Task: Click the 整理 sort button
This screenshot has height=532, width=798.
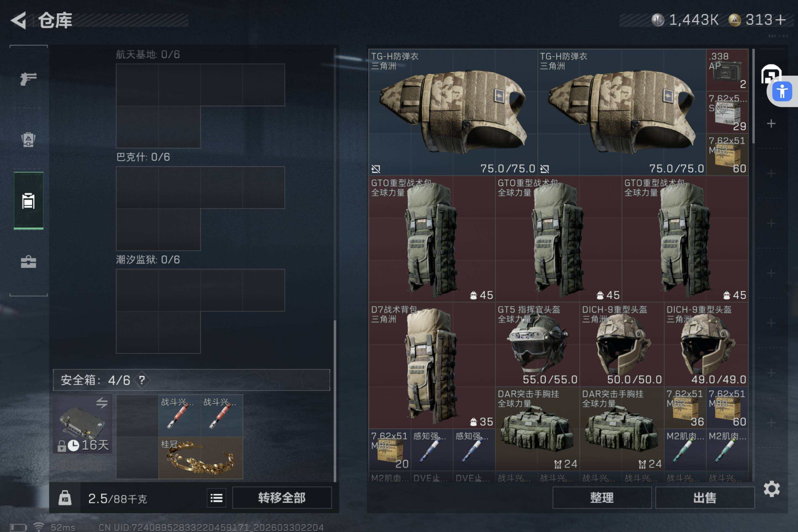Action: point(602,498)
